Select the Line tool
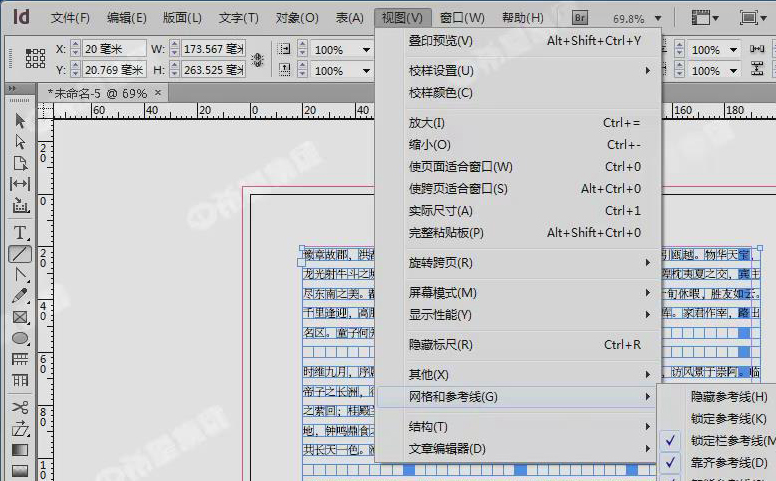 pos(20,254)
